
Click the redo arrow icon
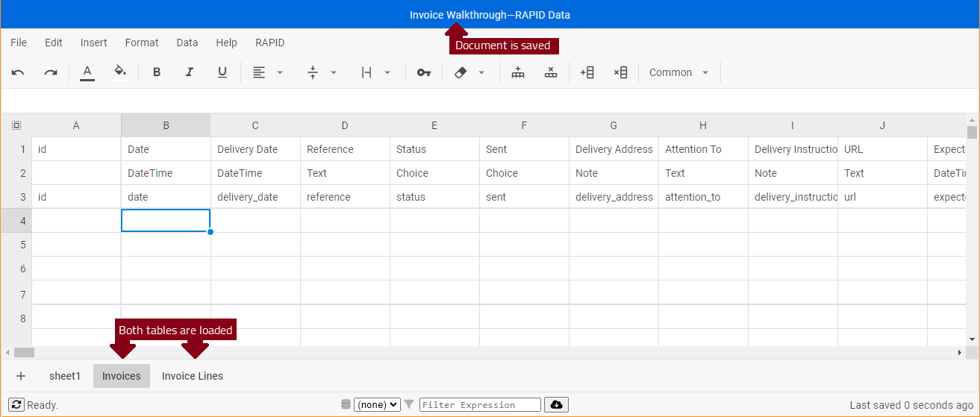coord(51,72)
